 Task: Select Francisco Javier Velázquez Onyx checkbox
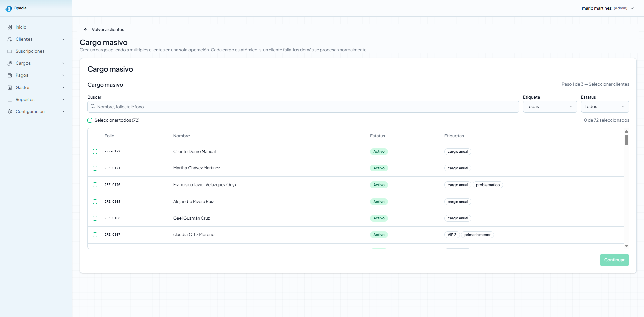(x=95, y=185)
